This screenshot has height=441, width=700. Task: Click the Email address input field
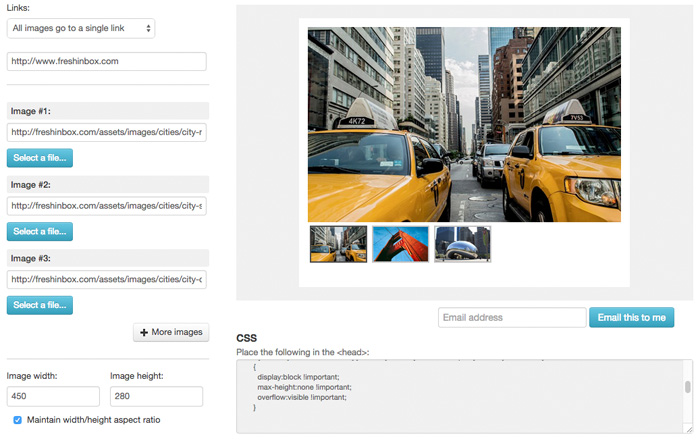[x=511, y=318]
